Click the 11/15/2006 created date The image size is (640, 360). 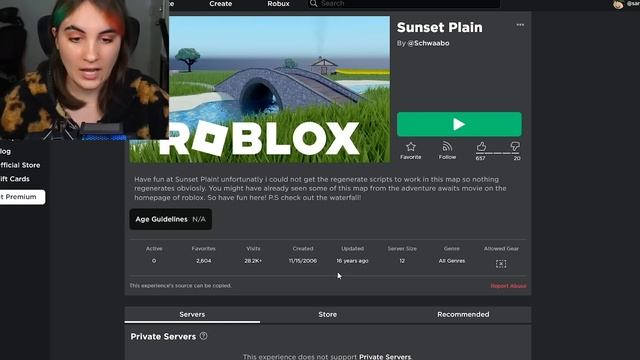303,261
